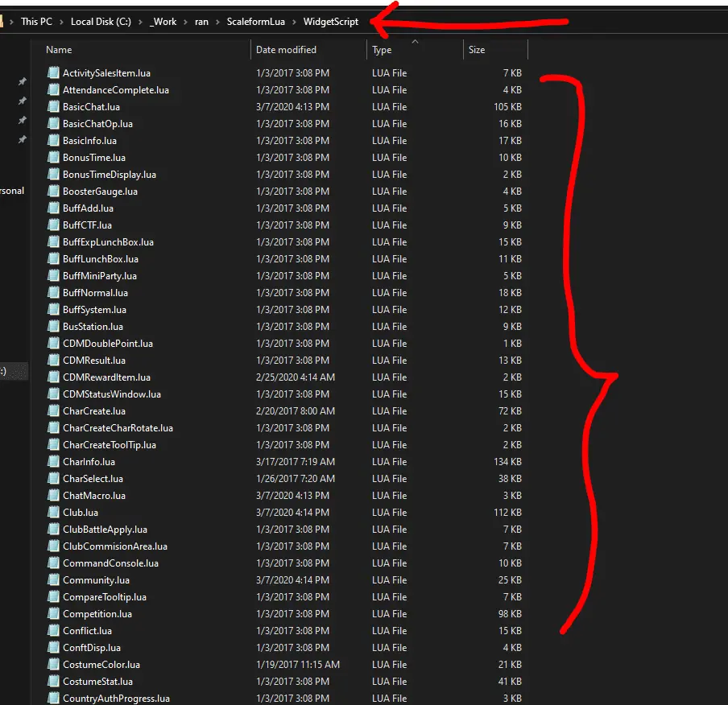The height and width of the screenshot is (705, 728).
Task: Select the ClubBattleApply.lua file name
Action: click(105, 530)
